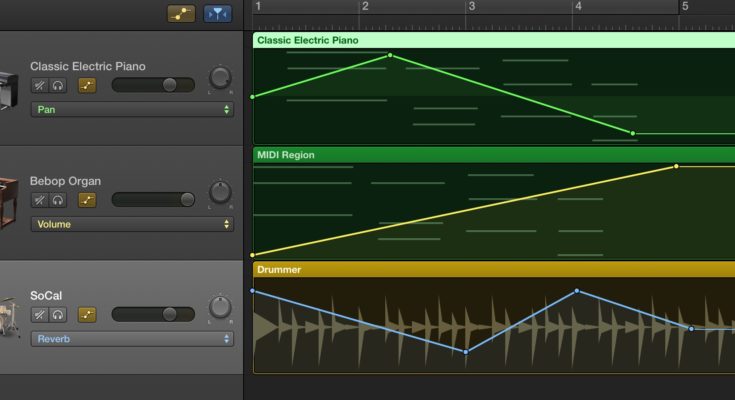Open the Reverb automation parameter dropdown
This screenshot has width=735, height=400.
pyautogui.click(x=131, y=339)
